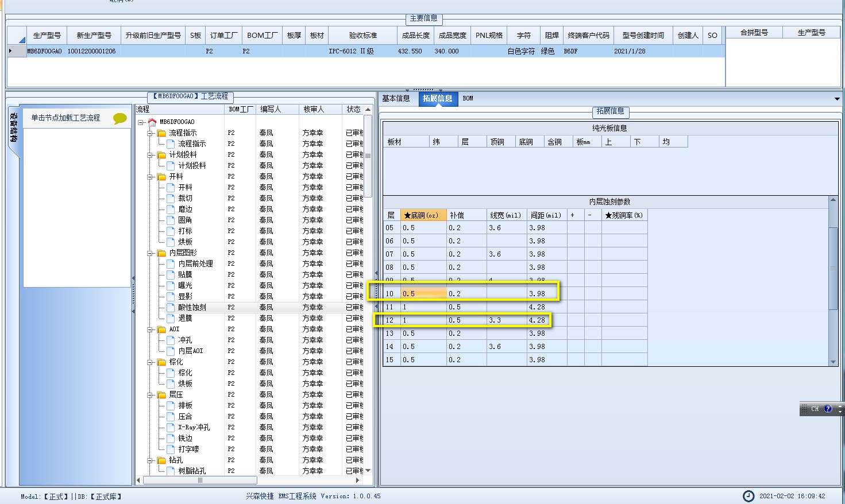This screenshot has height=504, width=845.
Task: Click the AOI folder icon
Action: [x=161, y=329]
